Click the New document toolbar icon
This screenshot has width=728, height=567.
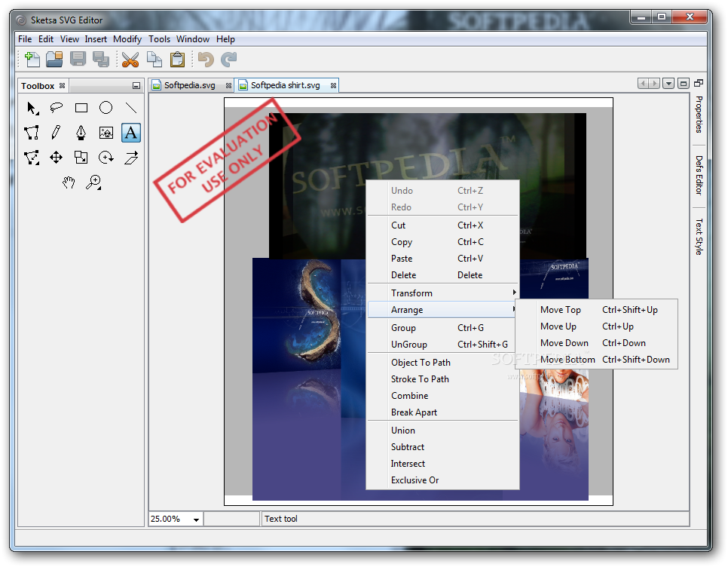tap(32, 60)
